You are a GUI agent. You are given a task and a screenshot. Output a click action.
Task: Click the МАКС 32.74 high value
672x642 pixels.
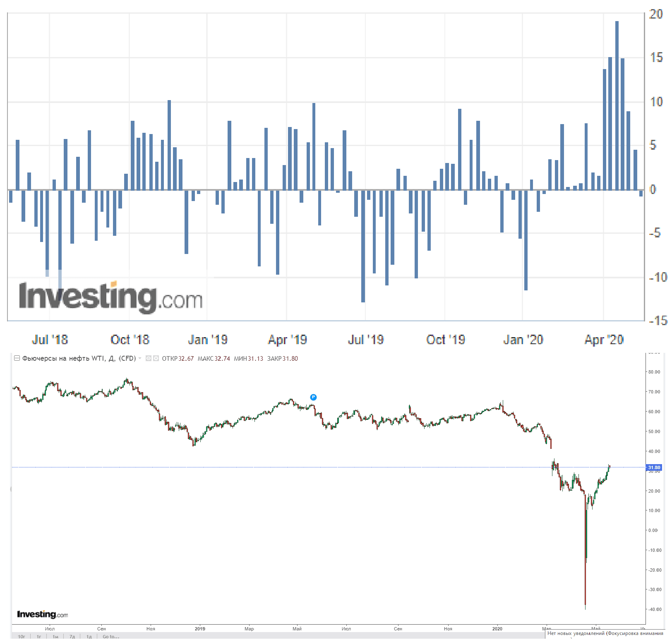(214, 359)
